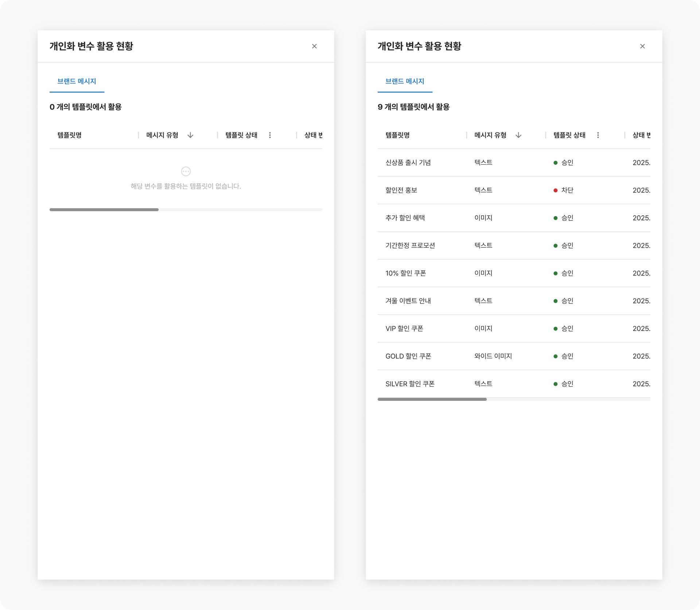Select 브랜드 메시지 tab in left panel
Image resolution: width=700 pixels, height=610 pixels.
point(77,81)
